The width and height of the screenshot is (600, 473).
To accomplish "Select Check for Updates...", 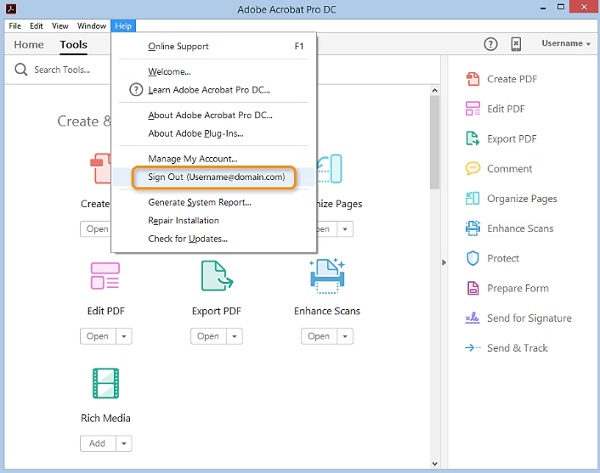I will (x=214, y=239).
